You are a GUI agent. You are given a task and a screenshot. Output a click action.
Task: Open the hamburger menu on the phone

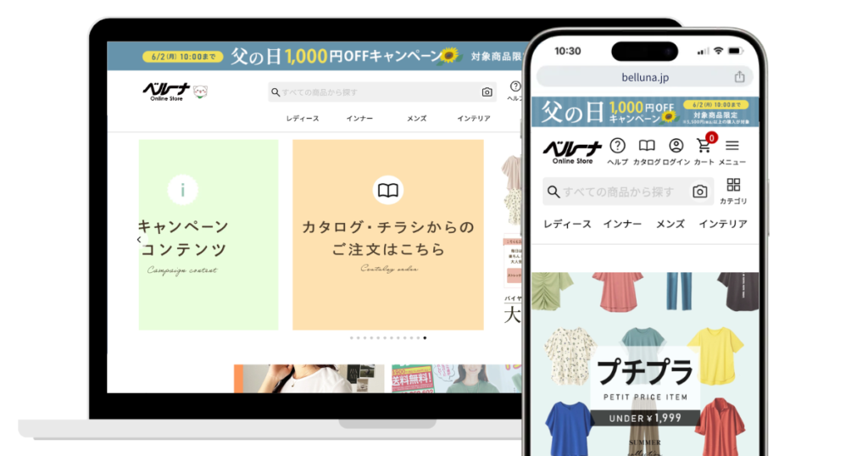coord(732,146)
